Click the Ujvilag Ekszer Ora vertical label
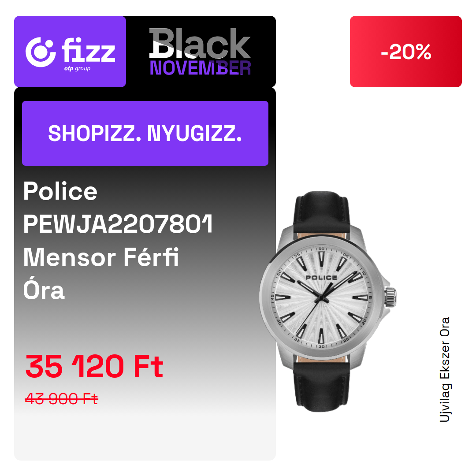The image size is (476, 476). pos(445,369)
